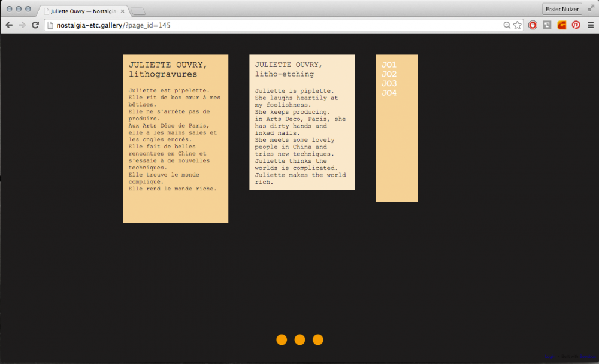Close the Juliette Ouvry tab
The width and height of the screenshot is (599, 364).
click(x=123, y=11)
